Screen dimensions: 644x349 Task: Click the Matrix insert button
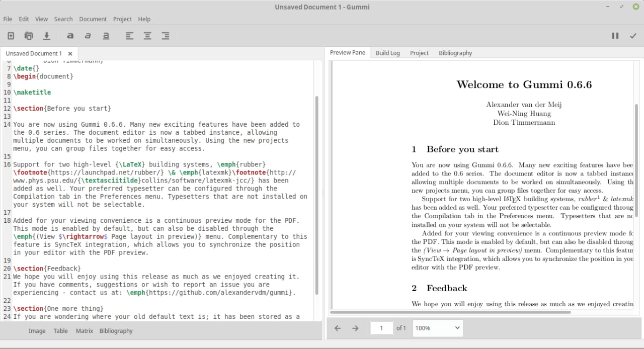pyautogui.click(x=85, y=331)
